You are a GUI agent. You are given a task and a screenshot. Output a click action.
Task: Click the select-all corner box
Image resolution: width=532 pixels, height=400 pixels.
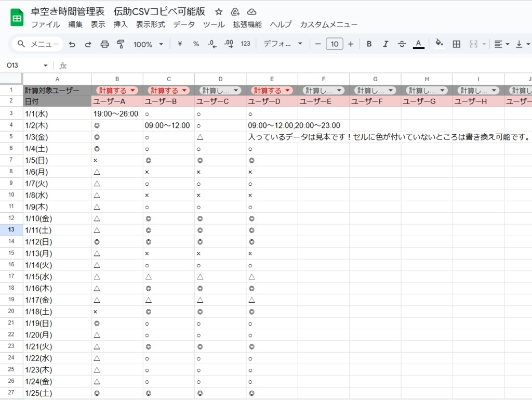click(11, 79)
